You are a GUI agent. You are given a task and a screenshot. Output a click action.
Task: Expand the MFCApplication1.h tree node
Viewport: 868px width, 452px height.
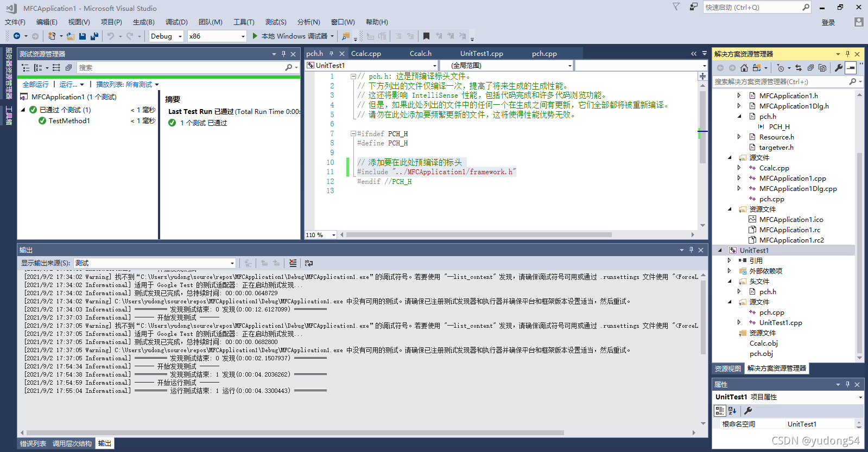[x=739, y=96]
